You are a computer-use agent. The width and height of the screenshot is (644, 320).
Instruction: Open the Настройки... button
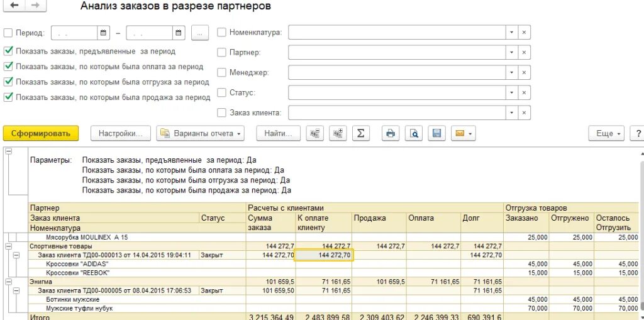(120, 133)
